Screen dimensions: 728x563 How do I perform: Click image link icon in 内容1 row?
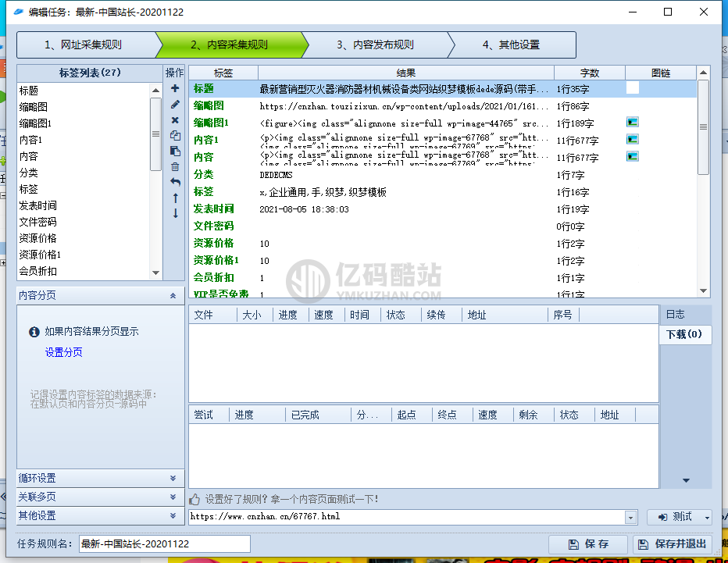pos(633,139)
